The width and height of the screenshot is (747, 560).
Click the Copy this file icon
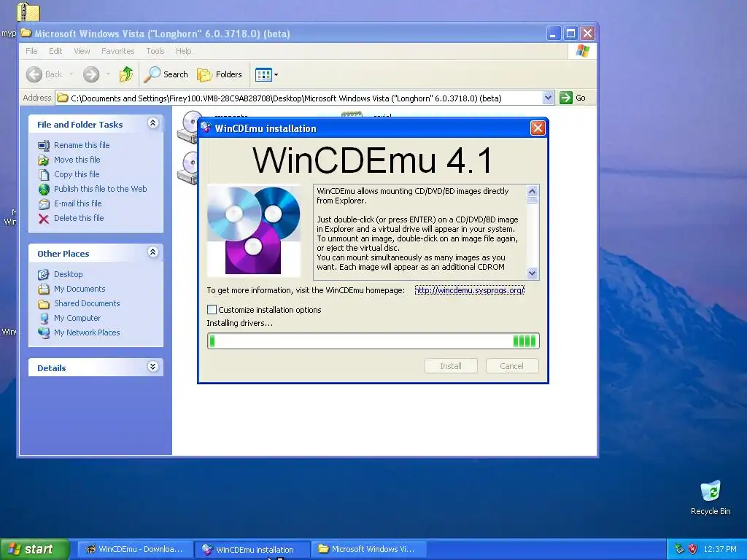[x=44, y=175]
